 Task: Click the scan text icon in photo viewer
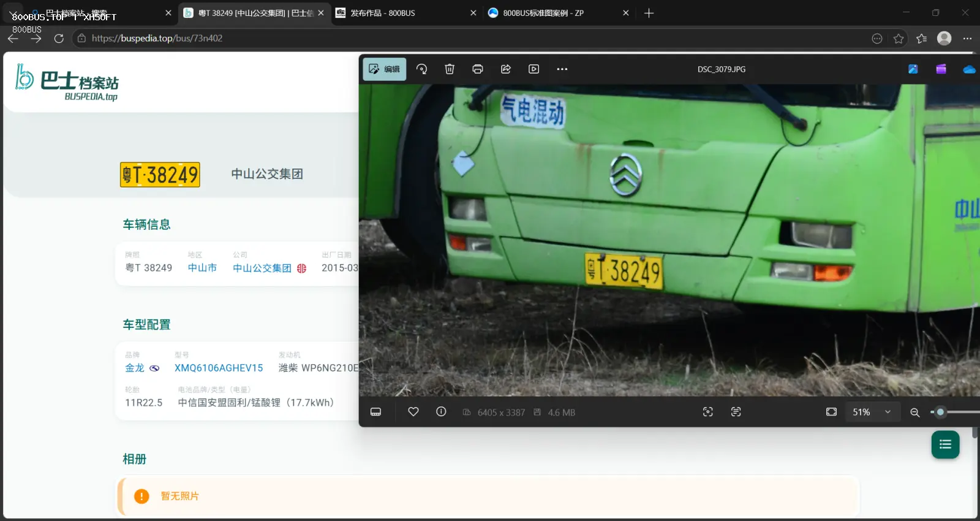coord(736,412)
